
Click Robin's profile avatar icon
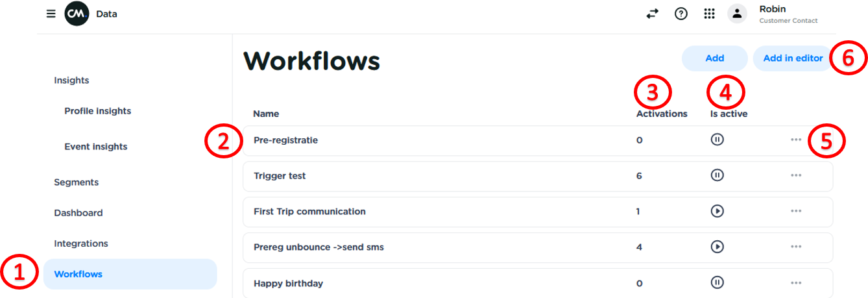737,14
